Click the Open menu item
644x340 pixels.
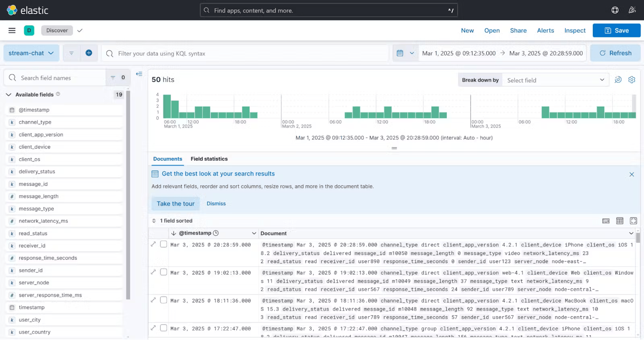(x=492, y=30)
